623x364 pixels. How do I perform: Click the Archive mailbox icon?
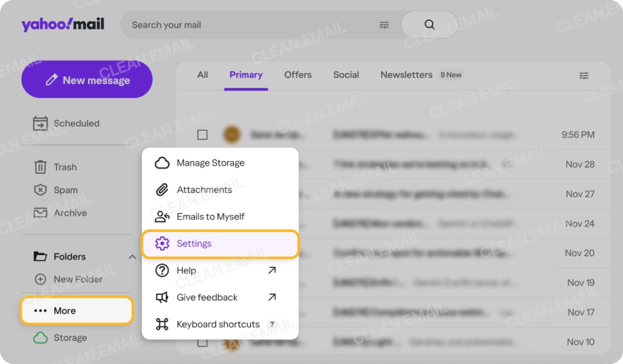click(40, 213)
